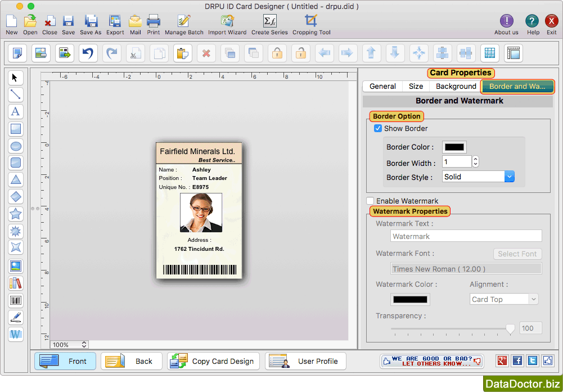Click the 'We are good or bad' feedback banner
The height and width of the screenshot is (392, 563).
point(431,361)
